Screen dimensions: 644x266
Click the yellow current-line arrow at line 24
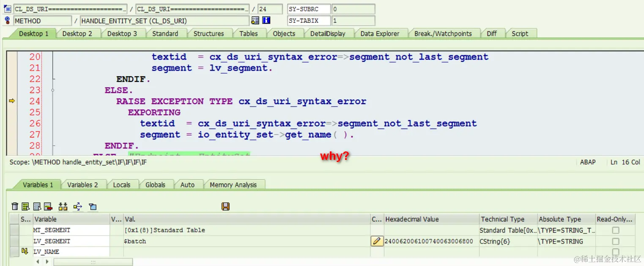click(x=12, y=101)
